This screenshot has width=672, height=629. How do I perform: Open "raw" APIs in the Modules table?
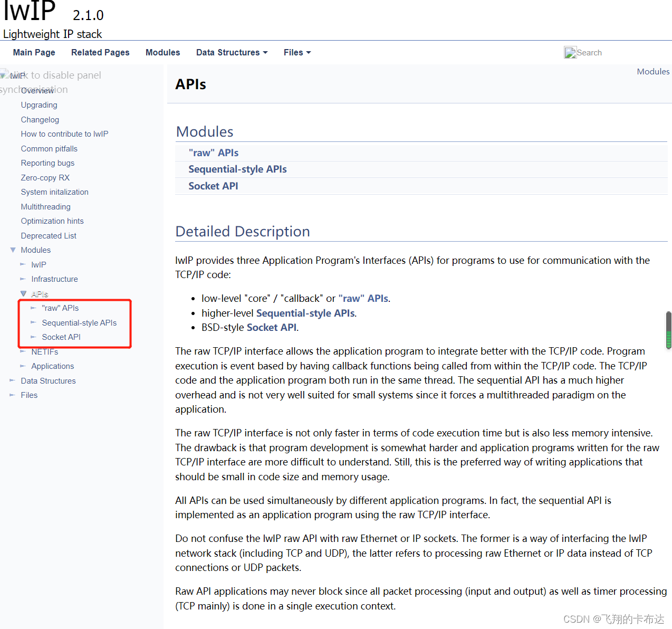click(213, 153)
